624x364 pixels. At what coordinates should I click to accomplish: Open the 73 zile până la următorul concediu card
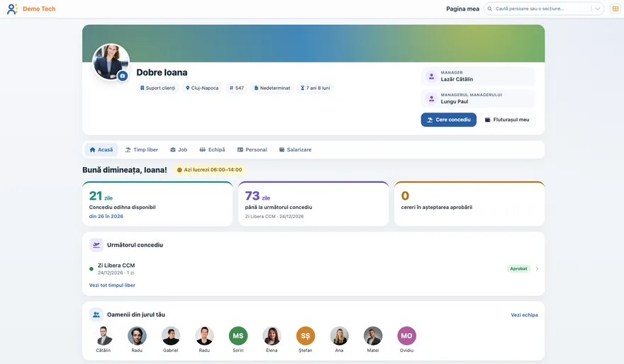(313, 204)
